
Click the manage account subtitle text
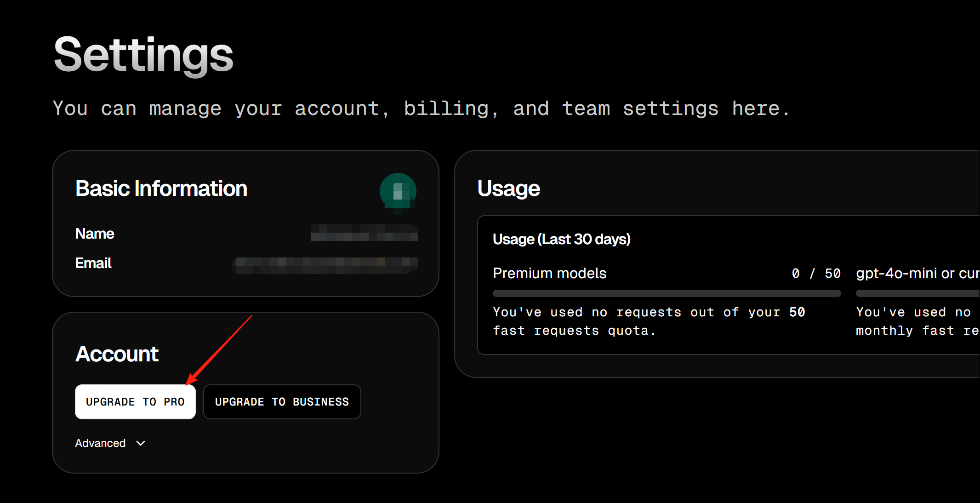pyautogui.click(x=421, y=109)
